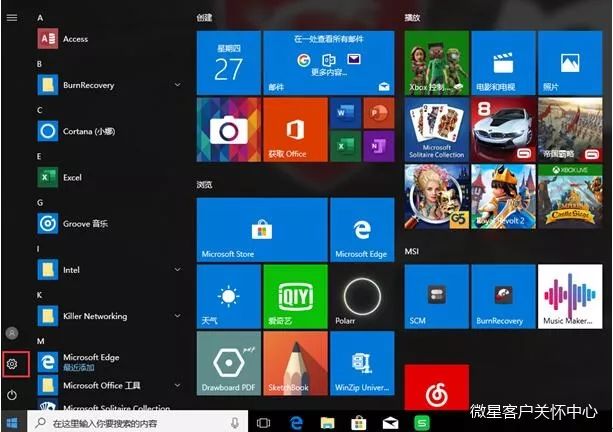Open the Microsoft Solitaire Collection tile
The image size is (613, 432).
[x=437, y=130]
